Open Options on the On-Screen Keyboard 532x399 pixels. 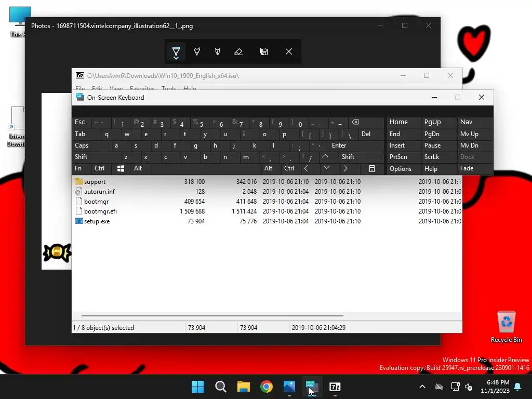[x=403, y=168]
